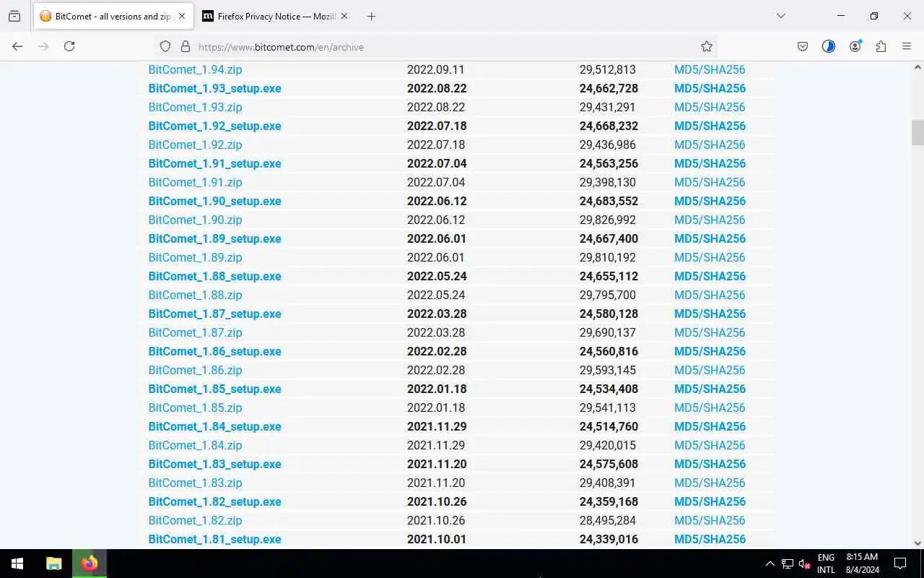Open the clock showing 8:15 AM
This screenshot has width=924, height=578.
(x=862, y=564)
